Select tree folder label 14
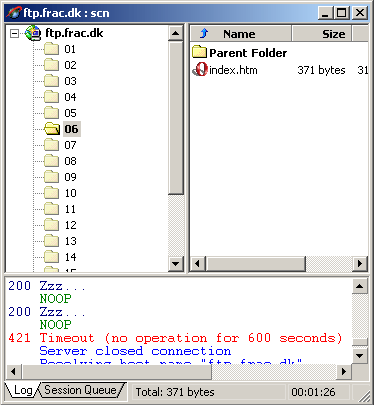The width and height of the screenshot is (374, 405). 70,257
